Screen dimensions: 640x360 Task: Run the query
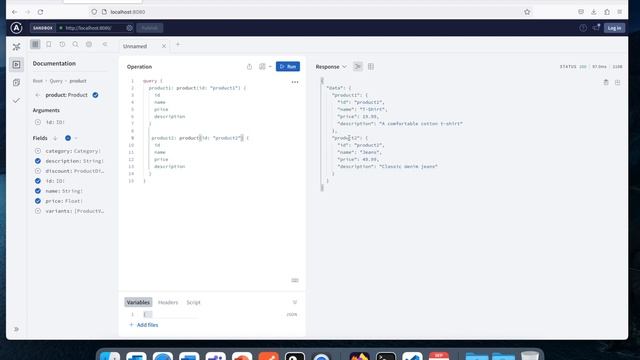coord(288,67)
